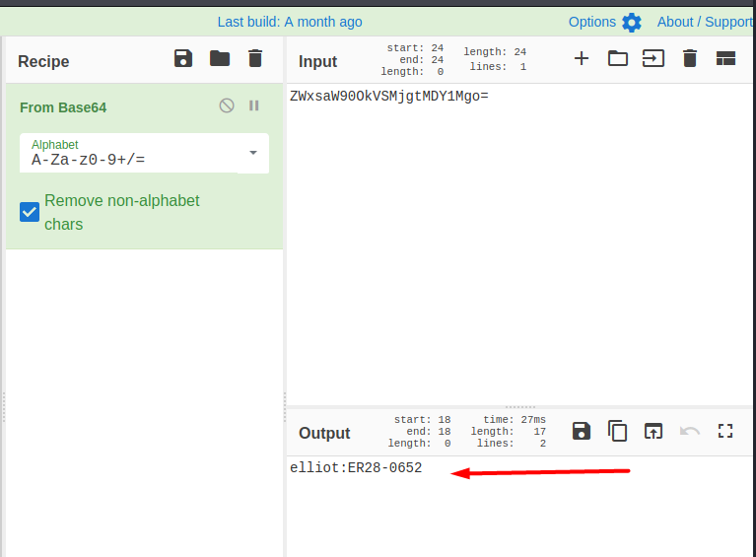Open the Options link

click(592, 22)
